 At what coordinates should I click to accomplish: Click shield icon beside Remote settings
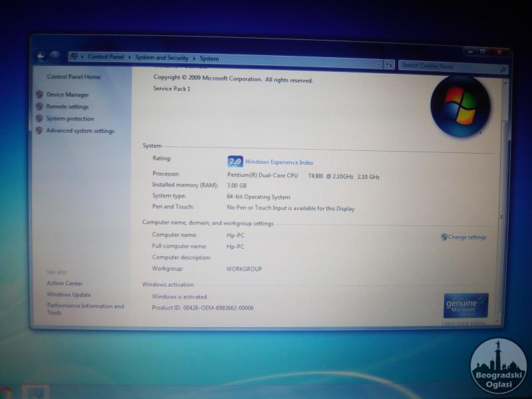39,106
